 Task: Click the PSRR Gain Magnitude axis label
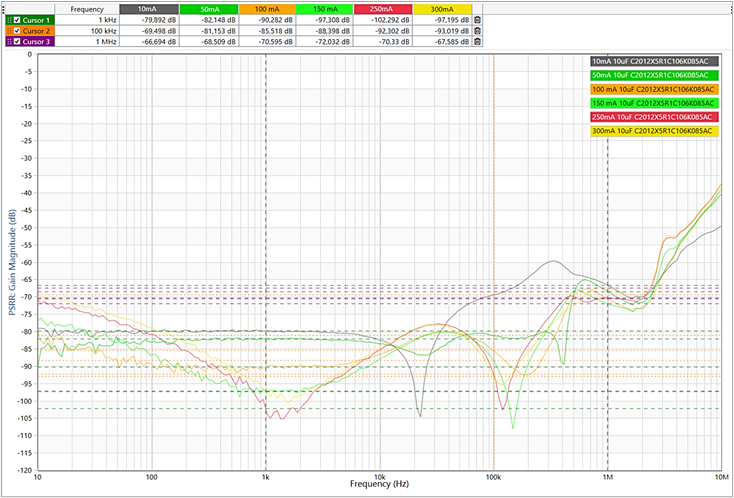point(11,262)
